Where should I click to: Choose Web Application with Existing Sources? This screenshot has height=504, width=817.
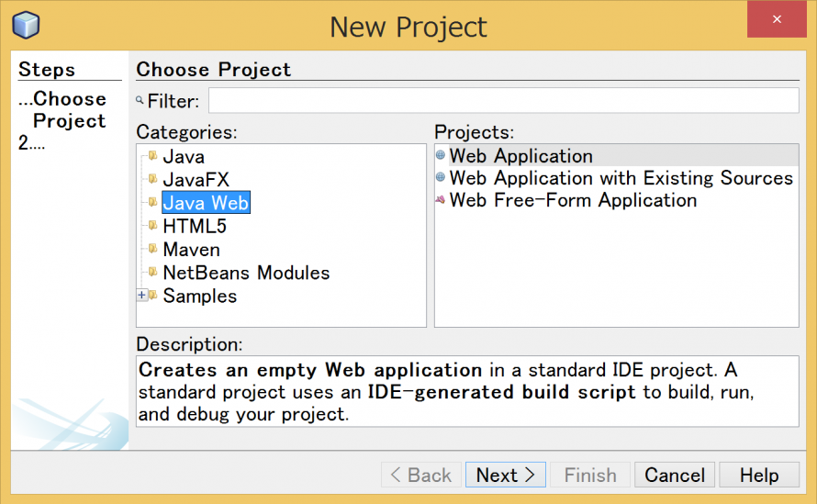click(621, 178)
